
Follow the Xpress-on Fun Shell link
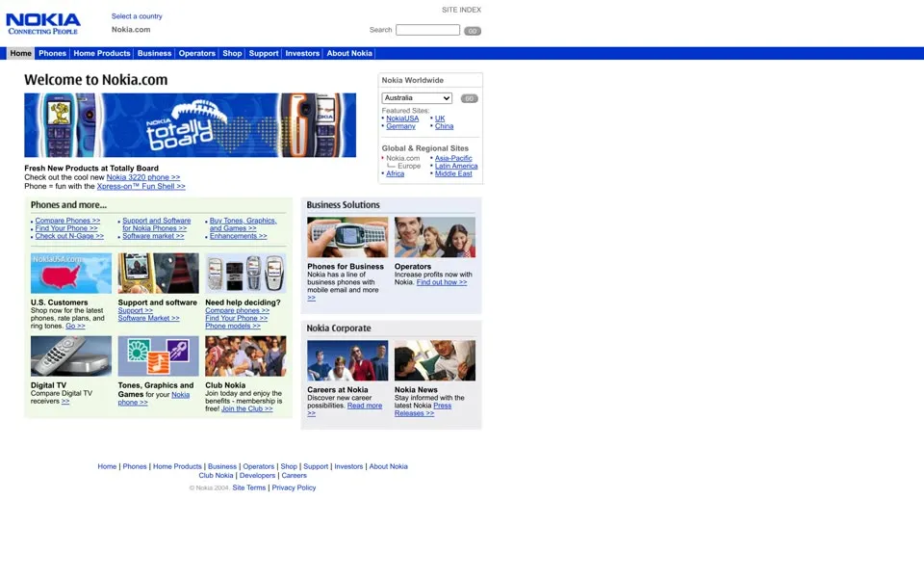pos(141,186)
